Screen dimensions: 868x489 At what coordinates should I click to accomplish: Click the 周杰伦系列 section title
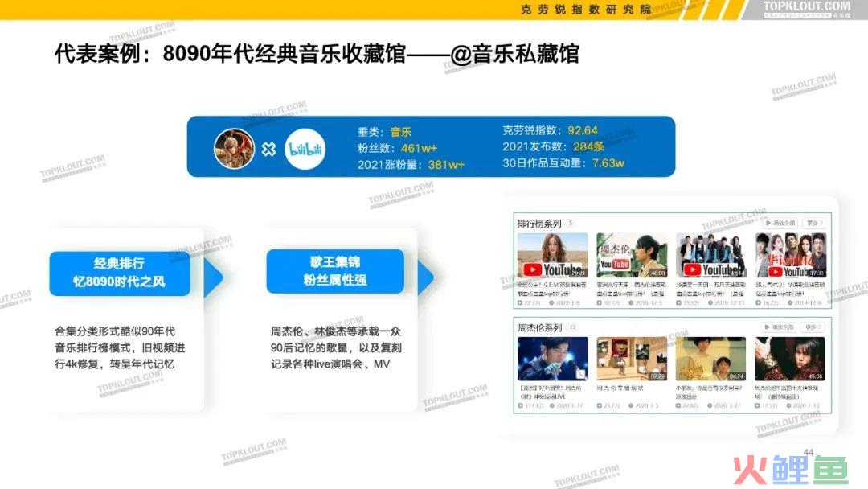(540, 328)
